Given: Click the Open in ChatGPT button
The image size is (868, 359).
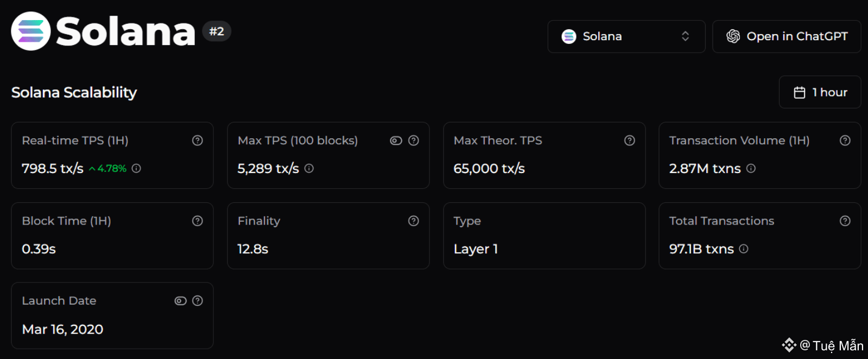Looking at the screenshot, I should coord(787,36).
